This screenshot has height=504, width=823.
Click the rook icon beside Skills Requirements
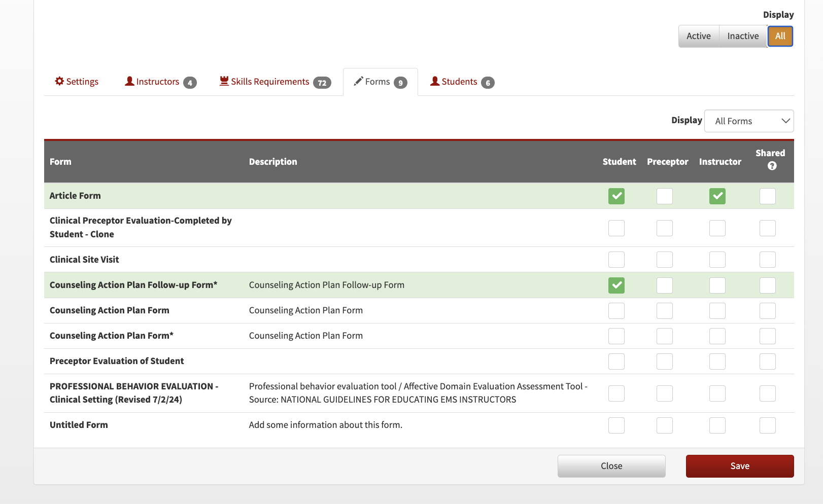pyautogui.click(x=224, y=81)
